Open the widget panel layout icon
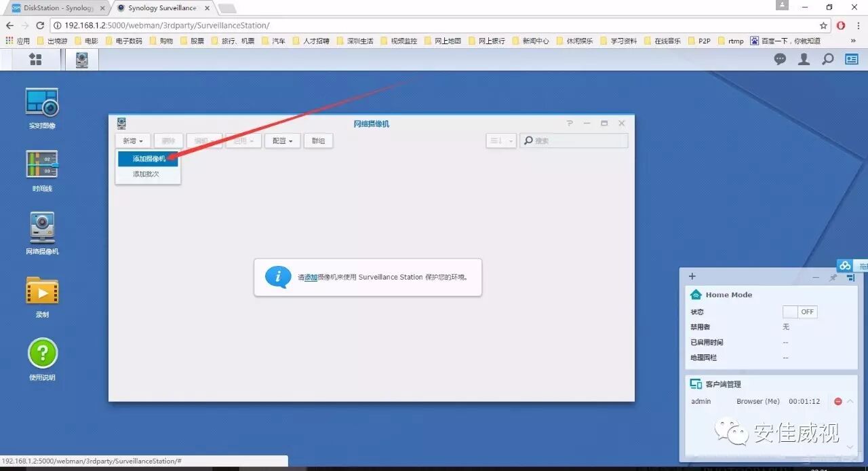This screenshot has height=471, width=868. click(x=850, y=277)
